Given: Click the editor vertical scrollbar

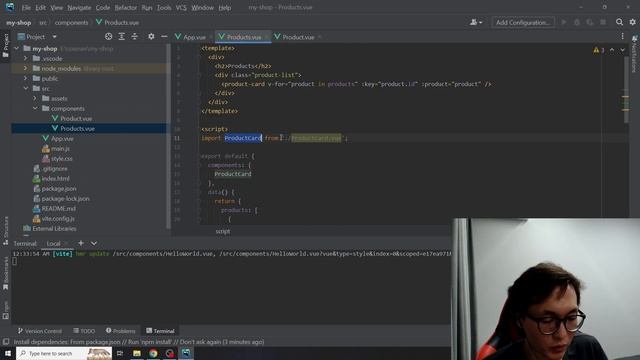Looking at the screenshot, I should click(626, 89).
